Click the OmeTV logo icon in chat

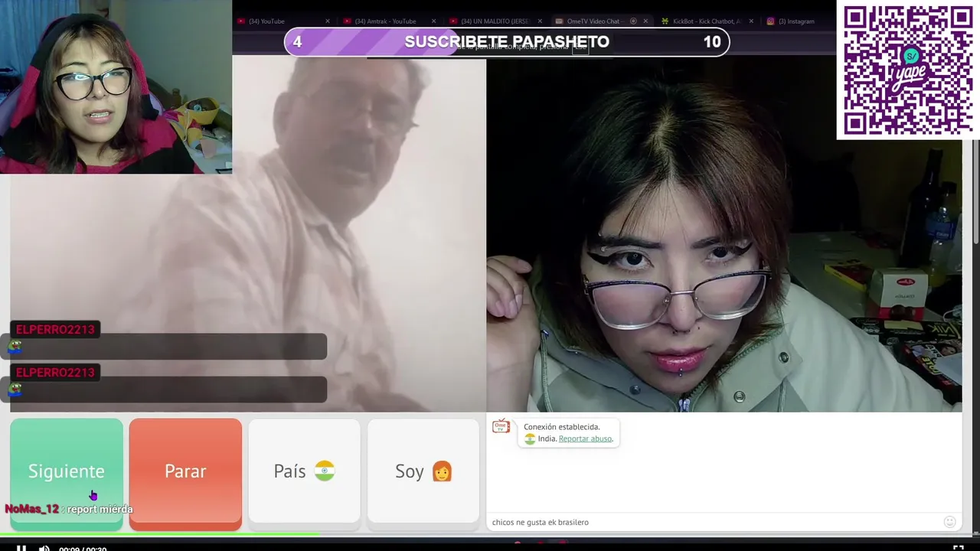(501, 426)
